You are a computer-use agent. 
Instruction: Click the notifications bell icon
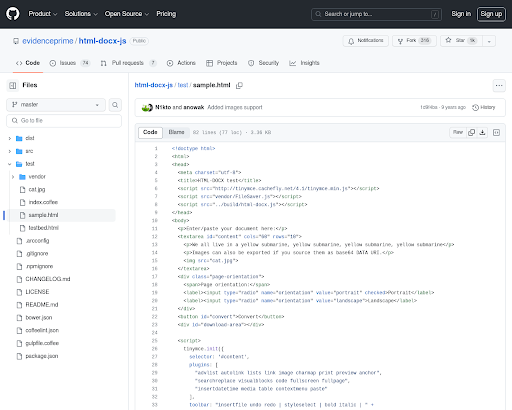click(351, 41)
